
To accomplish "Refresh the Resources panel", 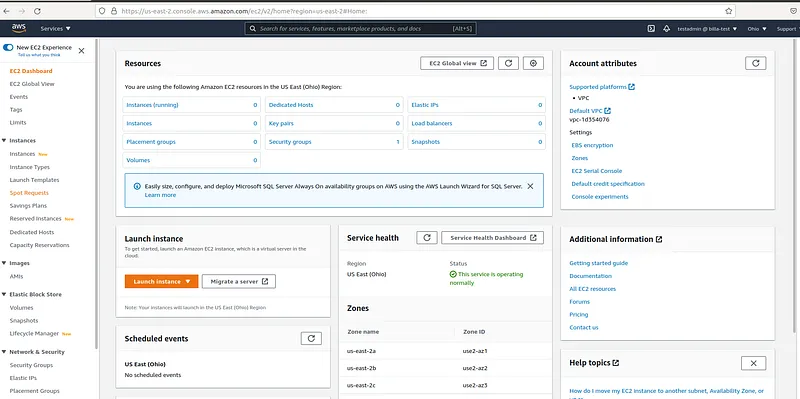I will (508, 63).
